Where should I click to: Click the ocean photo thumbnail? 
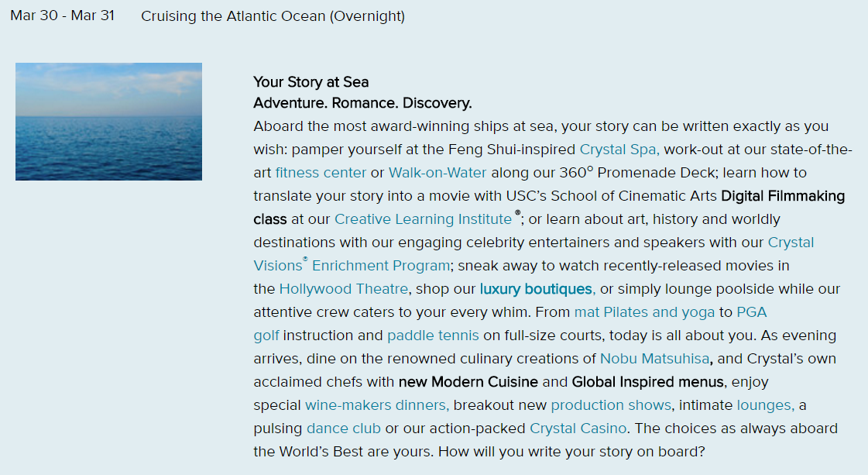[108, 122]
